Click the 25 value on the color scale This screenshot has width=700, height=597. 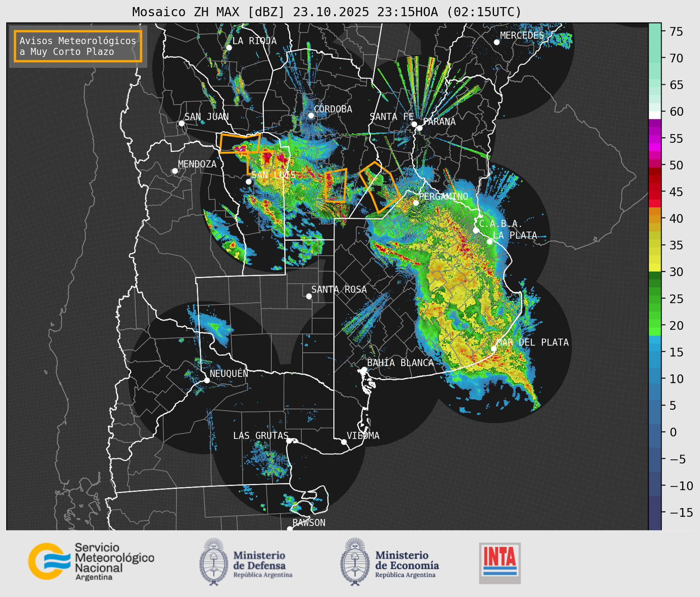coord(676,298)
